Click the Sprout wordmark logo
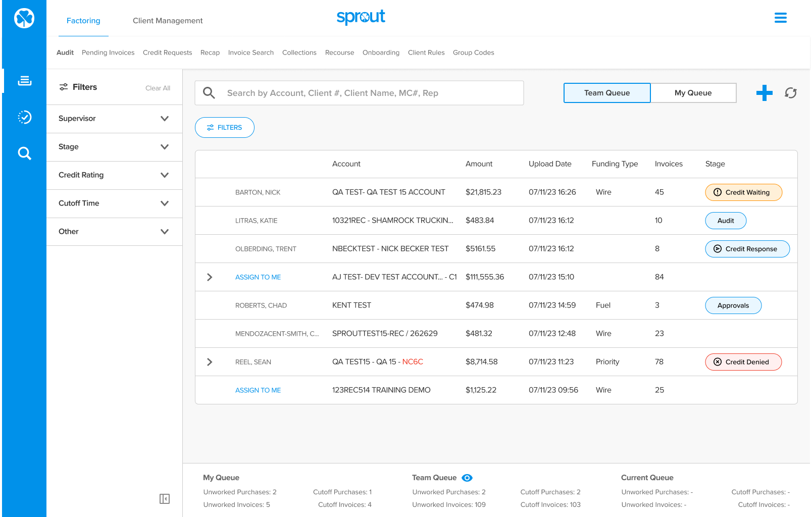This screenshot has height=517, width=812. 361,17
